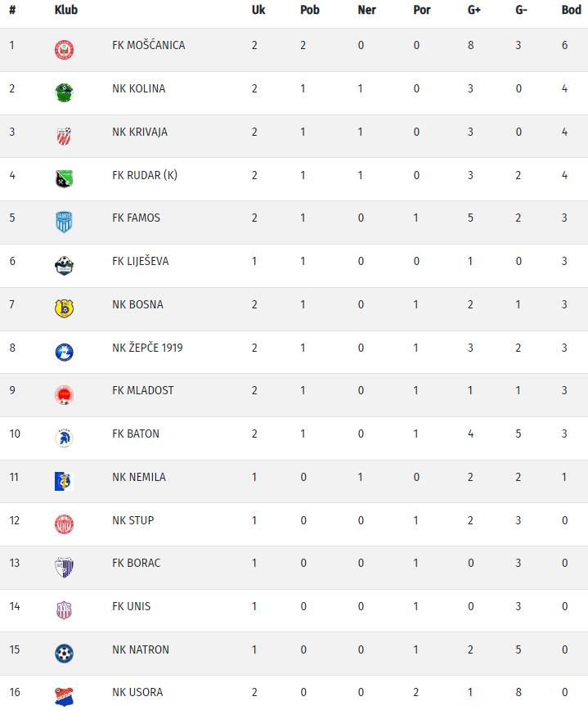The image size is (588, 710).
Task: Open the FK Unis team link
Action: coord(132,606)
